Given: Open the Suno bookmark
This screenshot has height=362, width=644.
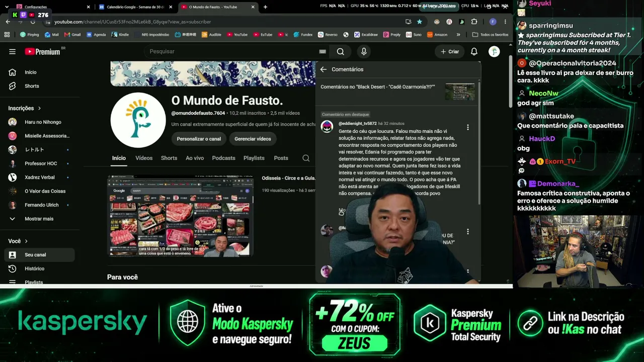Looking at the screenshot, I should (414, 35).
